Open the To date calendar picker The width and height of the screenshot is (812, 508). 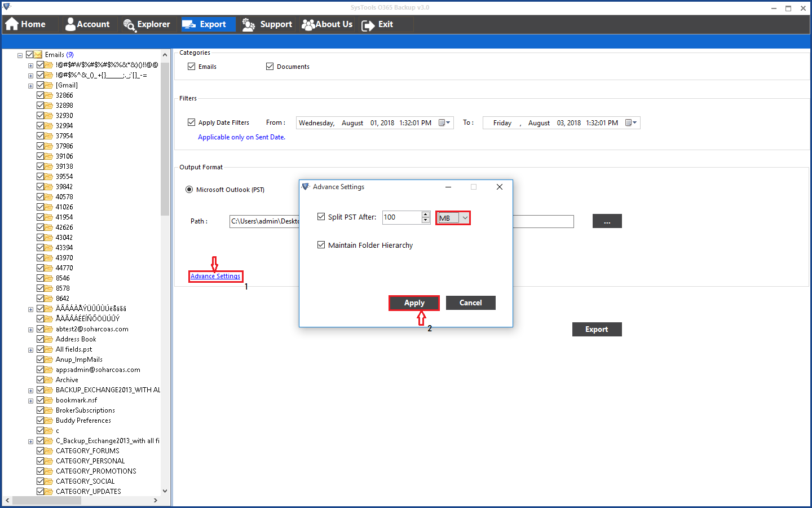[632, 122]
